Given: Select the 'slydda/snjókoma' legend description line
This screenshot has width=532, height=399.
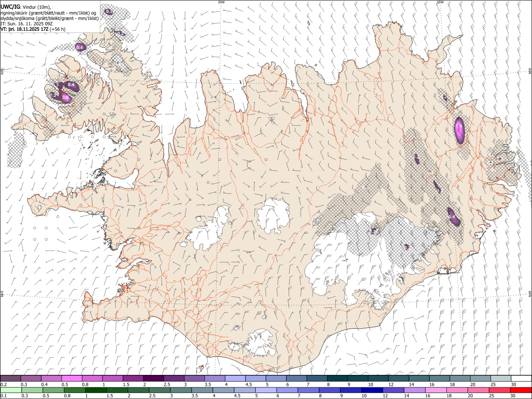Looking at the screenshot, I should click(x=49, y=18).
